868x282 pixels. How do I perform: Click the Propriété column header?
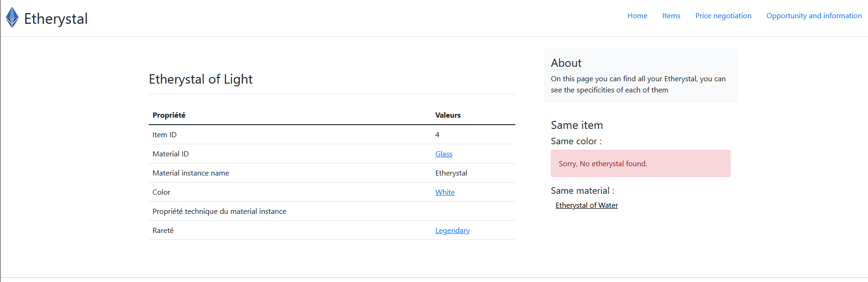pos(169,115)
